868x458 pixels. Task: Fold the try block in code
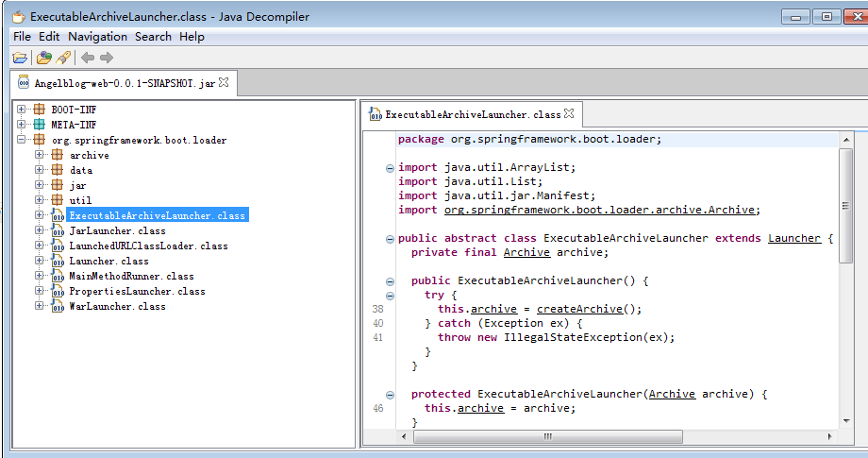point(390,296)
